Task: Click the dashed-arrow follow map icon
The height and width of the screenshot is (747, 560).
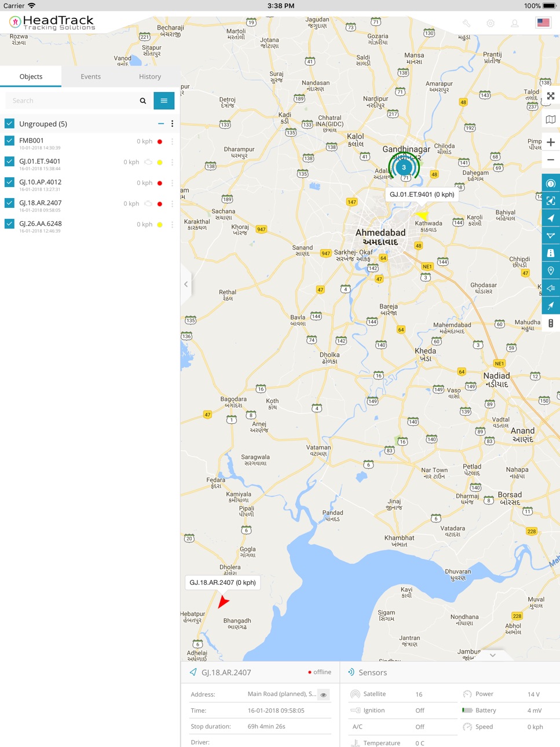Action: point(551,305)
